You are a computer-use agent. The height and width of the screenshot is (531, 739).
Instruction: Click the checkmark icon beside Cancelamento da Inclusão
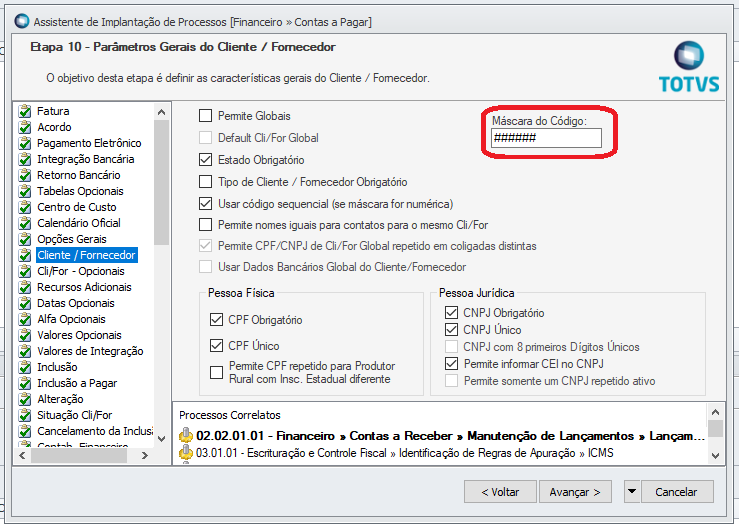[x=25, y=432]
